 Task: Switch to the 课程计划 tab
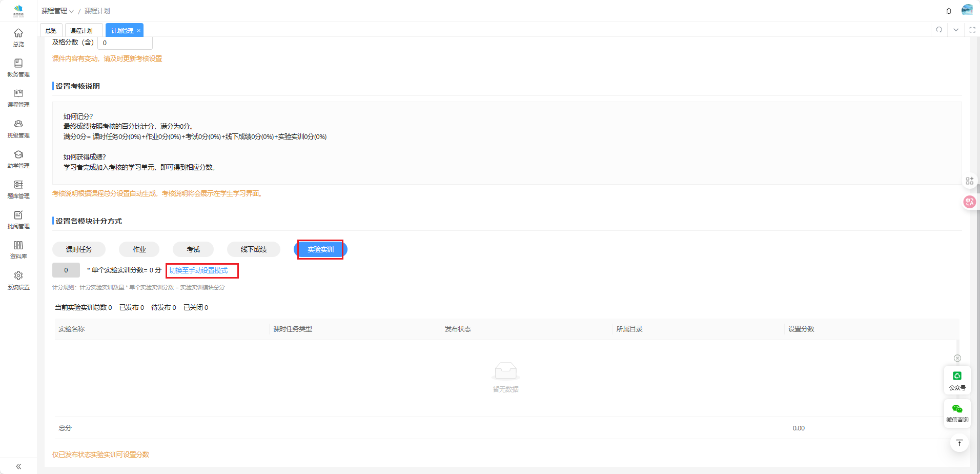pos(81,31)
